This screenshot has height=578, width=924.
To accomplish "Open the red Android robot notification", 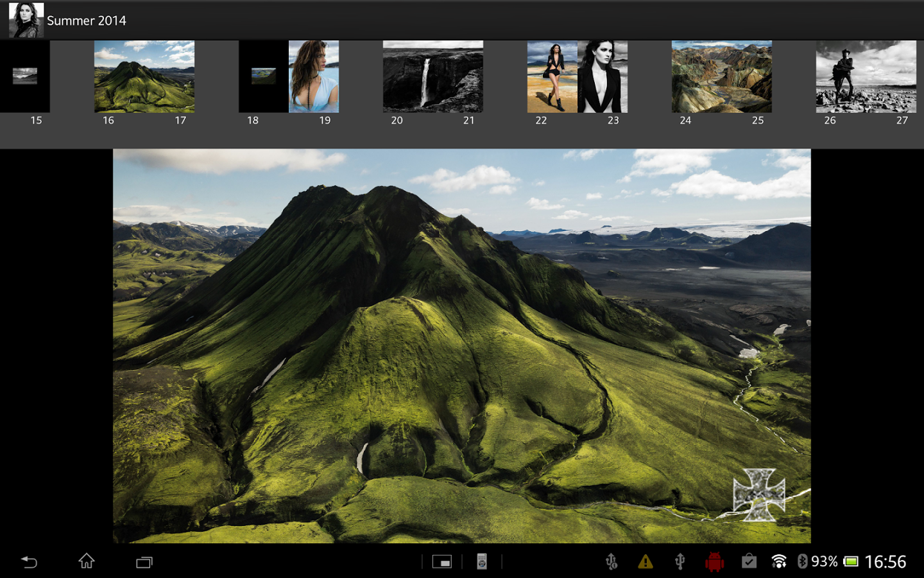I will pos(714,562).
